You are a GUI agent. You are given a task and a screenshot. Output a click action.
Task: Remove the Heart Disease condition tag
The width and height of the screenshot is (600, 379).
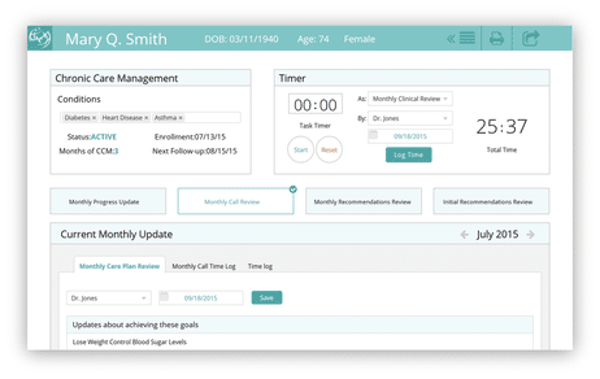pyautogui.click(x=146, y=118)
